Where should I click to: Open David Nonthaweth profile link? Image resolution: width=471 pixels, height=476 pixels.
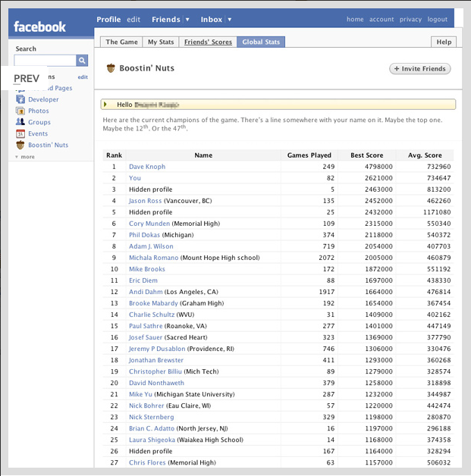(x=157, y=383)
